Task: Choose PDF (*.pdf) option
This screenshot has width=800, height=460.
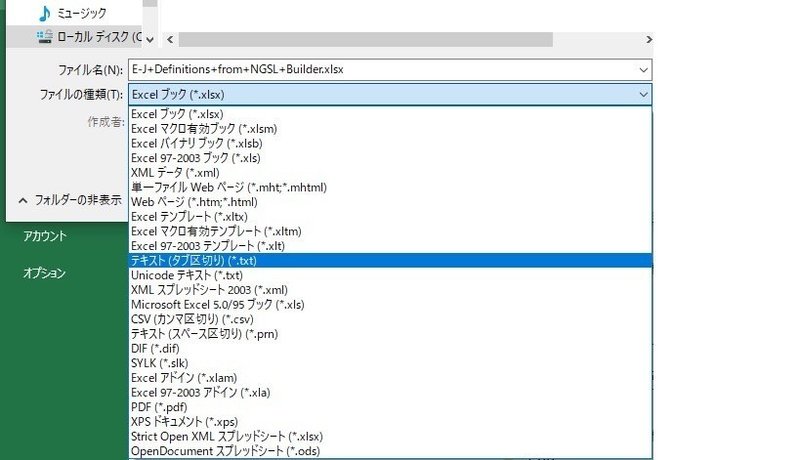Action: pyautogui.click(x=390, y=407)
